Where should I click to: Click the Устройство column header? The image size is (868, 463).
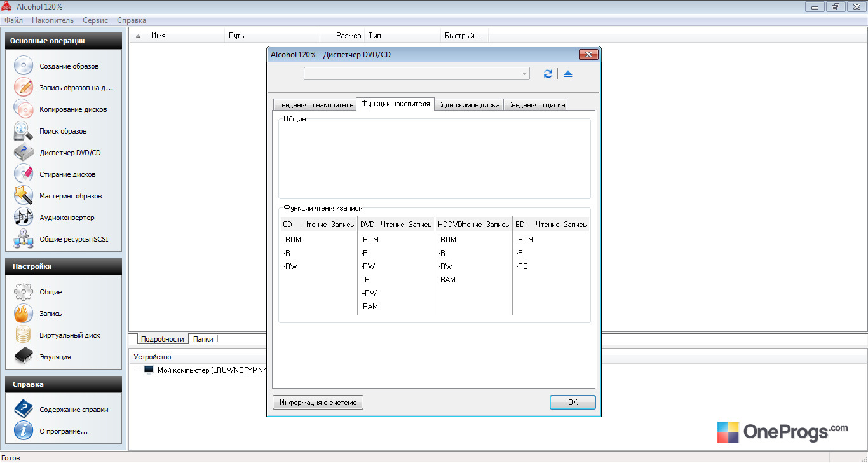click(153, 357)
